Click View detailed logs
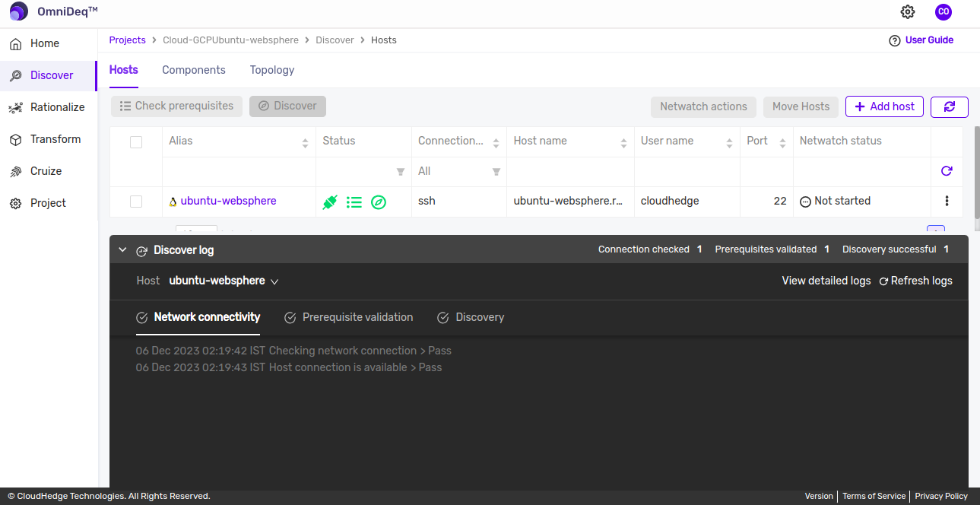Screen dimensions: 980x505 click(826, 281)
